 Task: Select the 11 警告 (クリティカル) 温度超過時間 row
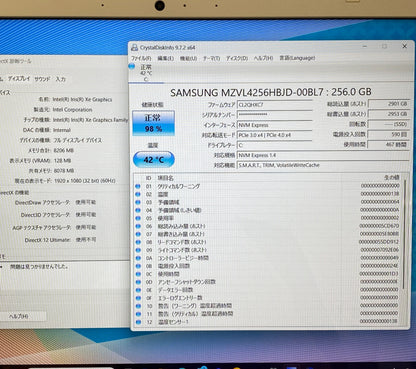coord(267,314)
